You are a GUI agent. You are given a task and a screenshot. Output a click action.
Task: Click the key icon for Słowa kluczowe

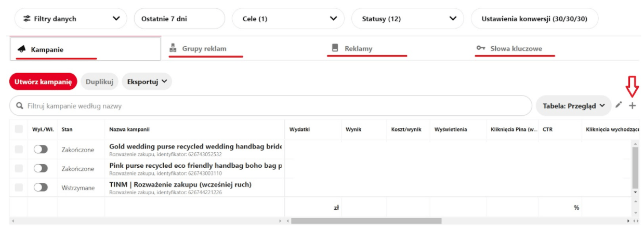click(x=481, y=48)
